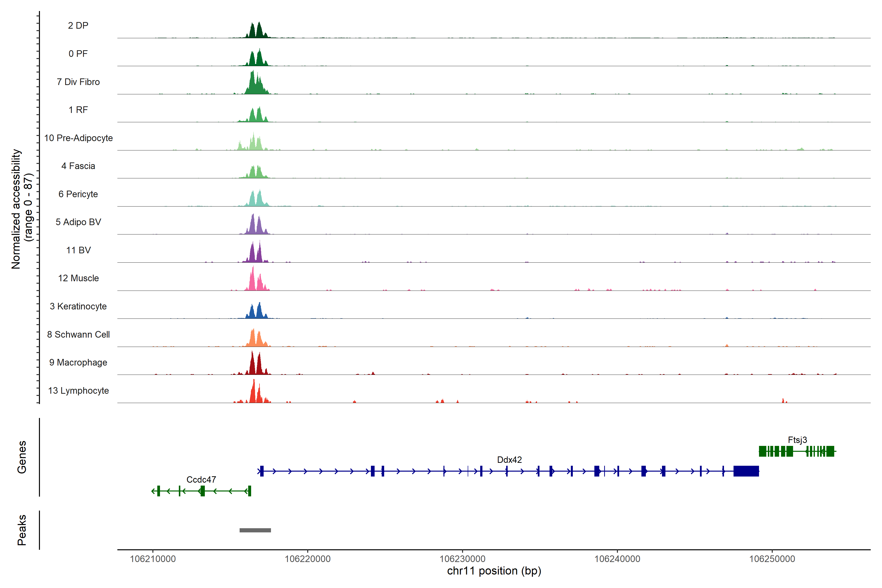The width and height of the screenshot is (882, 588).
Task: Click the gray peak bar in Peaks track
Action: pos(255,530)
